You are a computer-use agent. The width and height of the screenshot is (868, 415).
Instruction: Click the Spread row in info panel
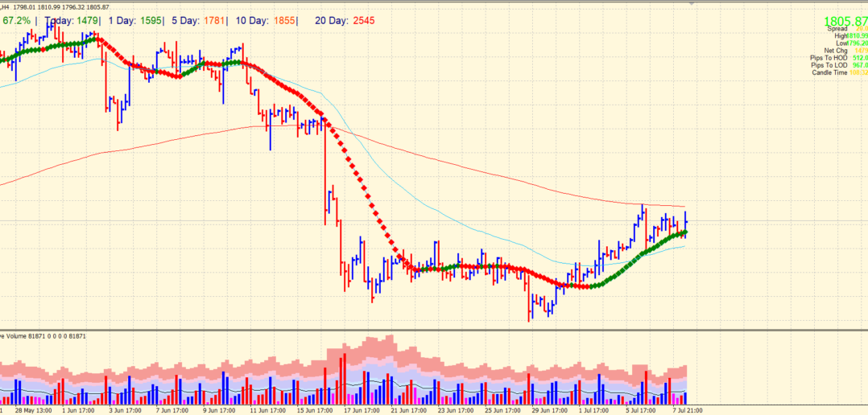847,28
